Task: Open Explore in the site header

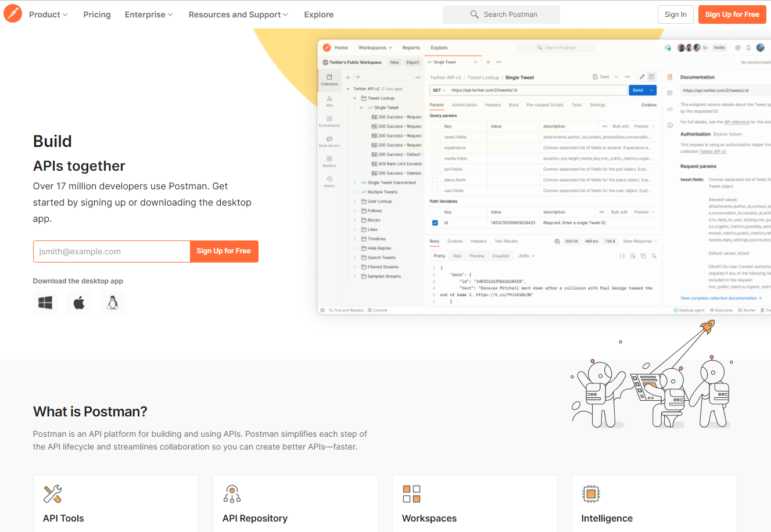Action: 319,15
